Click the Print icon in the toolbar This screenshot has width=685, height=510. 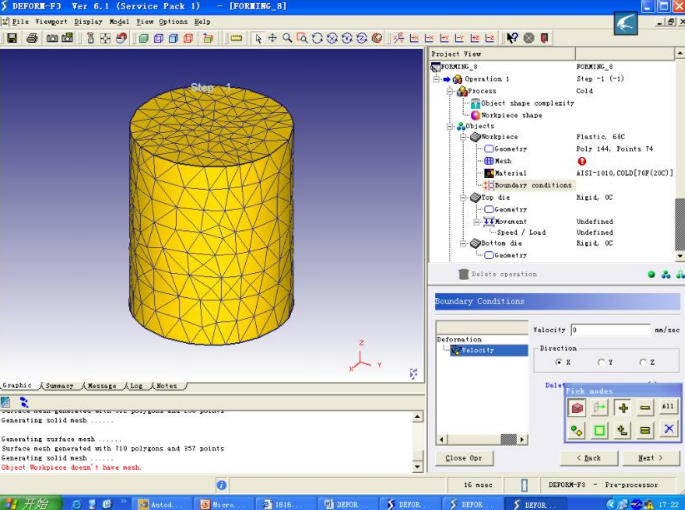pyautogui.click(x=32, y=38)
